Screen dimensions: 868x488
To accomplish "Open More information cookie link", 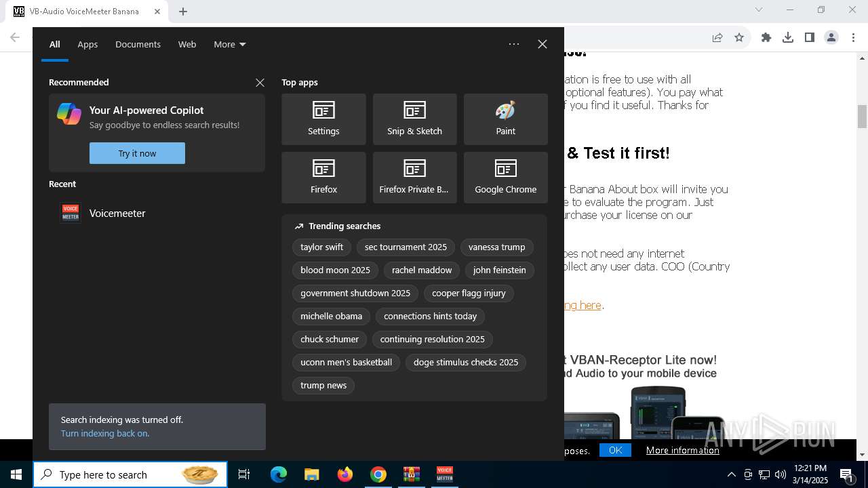I will tap(683, 450).
